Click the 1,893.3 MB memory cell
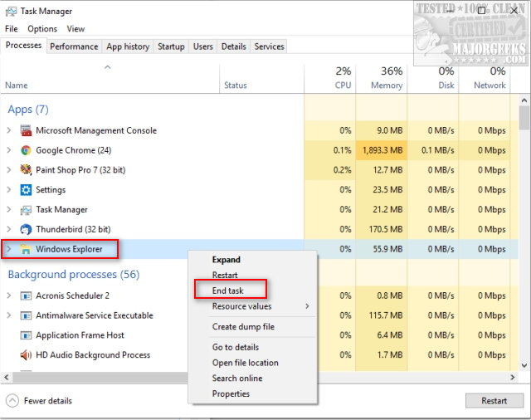 (382, 150)
